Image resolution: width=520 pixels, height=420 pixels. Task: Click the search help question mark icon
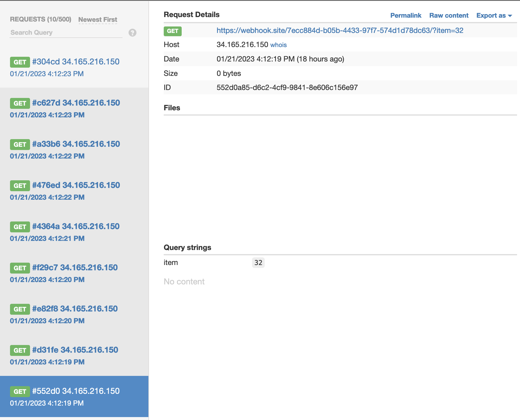point(133,33)
